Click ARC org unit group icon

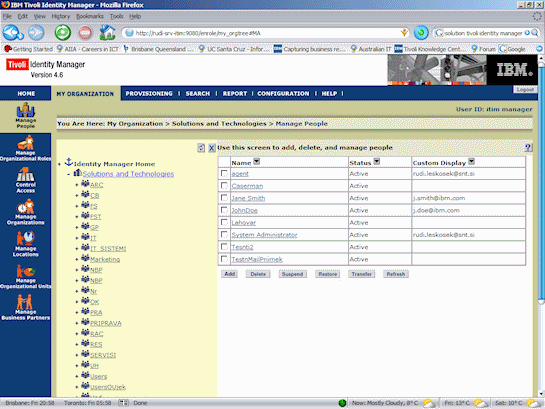[85, 184]
